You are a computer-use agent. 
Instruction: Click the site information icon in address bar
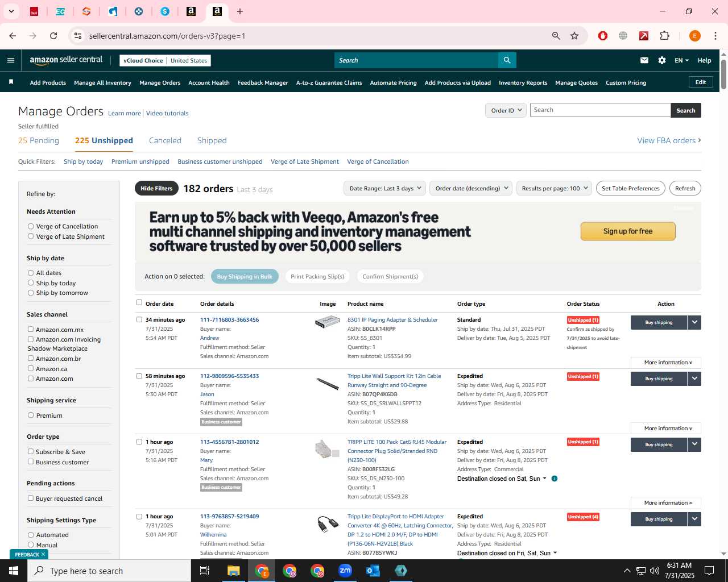(78, 36)
